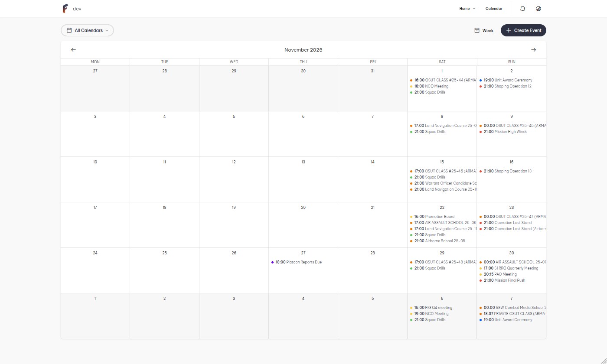Open the Home dropdown menu
The width and height of the screenshot is (607, 364).
pyautogui.click(x=467, y=9)
